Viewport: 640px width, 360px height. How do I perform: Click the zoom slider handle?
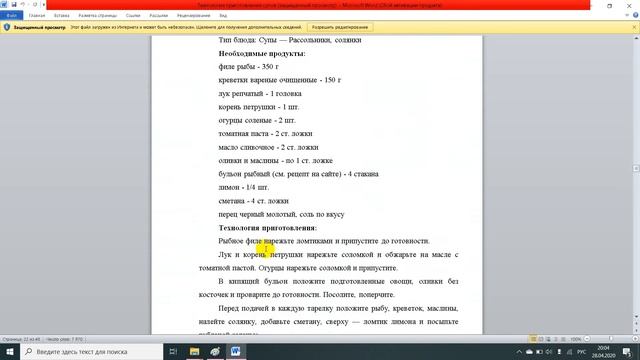point(611,339)
